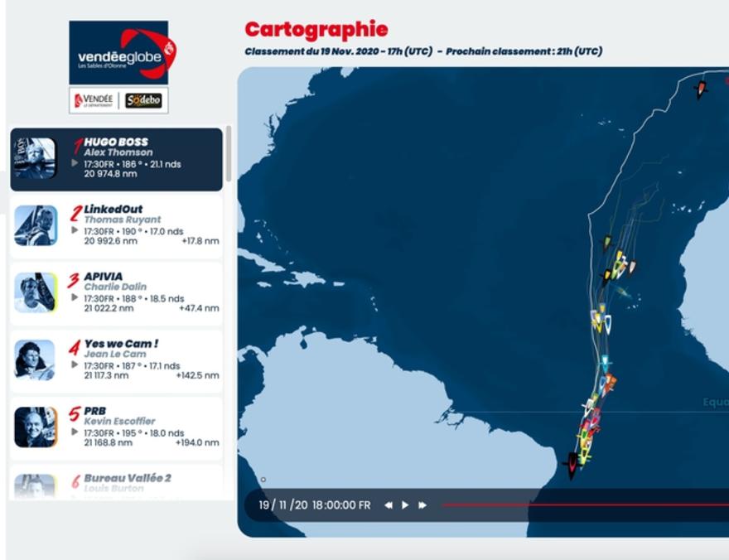Rewind the race timeline
Screen dimensions: 729x560
point(389,505)
